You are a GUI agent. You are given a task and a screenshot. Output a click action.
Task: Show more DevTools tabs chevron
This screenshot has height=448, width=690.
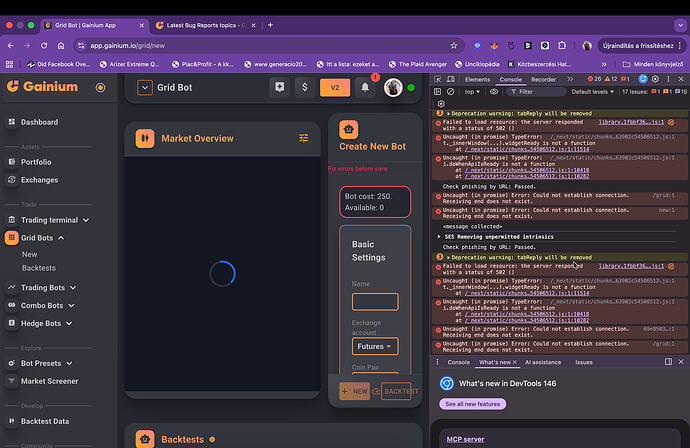(570, 79)
